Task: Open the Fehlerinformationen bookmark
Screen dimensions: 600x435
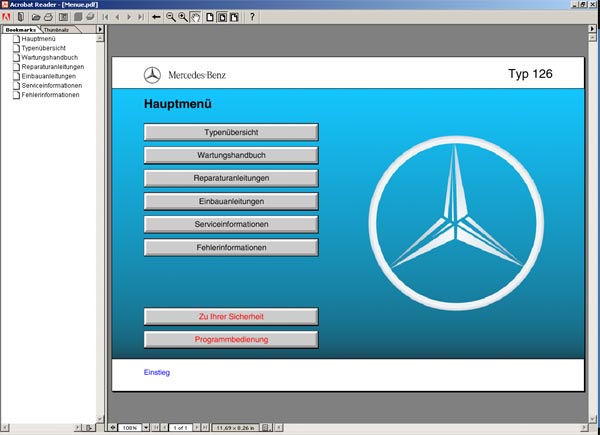Action: tap(50, 95)
